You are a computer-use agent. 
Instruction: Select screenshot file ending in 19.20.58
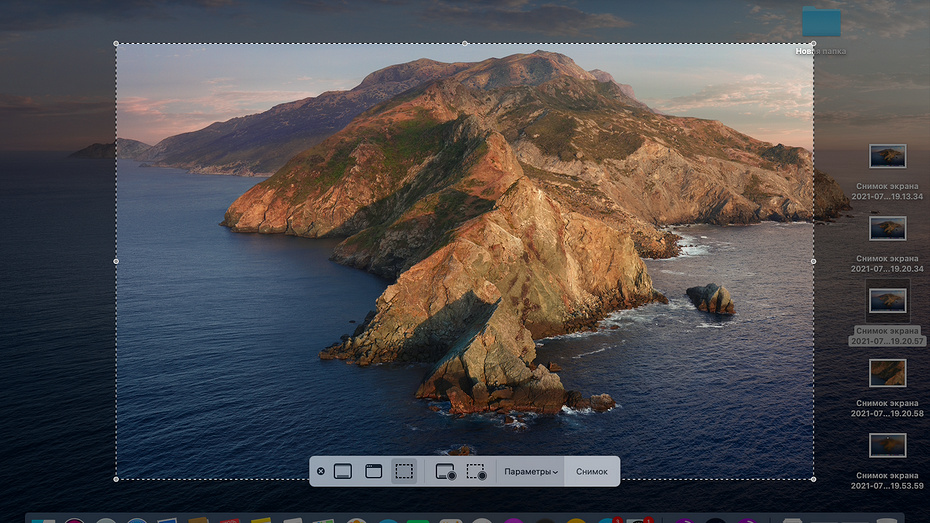[887, 373]
